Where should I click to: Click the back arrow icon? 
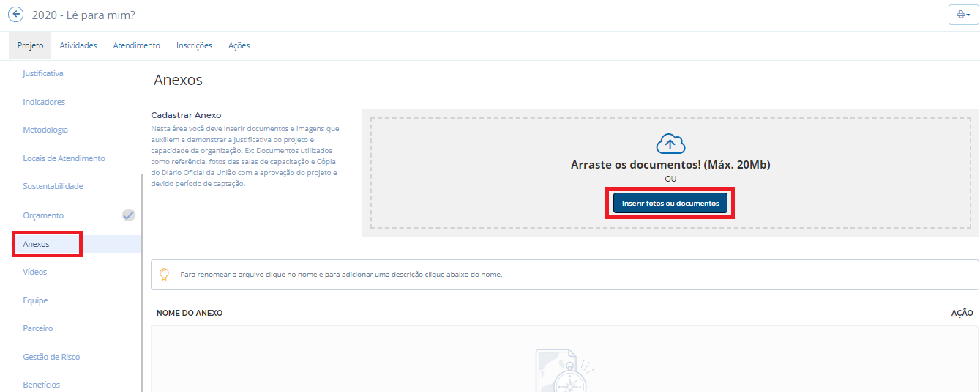tap(15, 15)
